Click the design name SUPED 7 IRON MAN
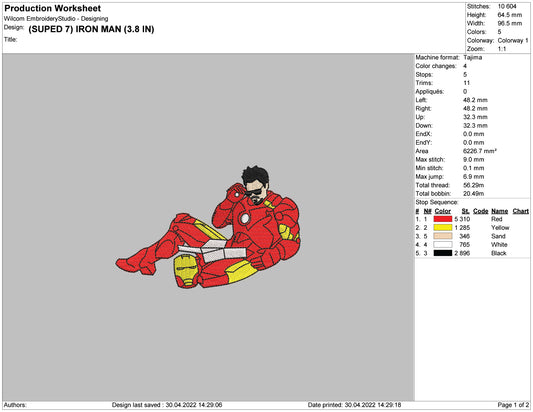This screenshot has width=533, height=412. click(x=91, y=29)
